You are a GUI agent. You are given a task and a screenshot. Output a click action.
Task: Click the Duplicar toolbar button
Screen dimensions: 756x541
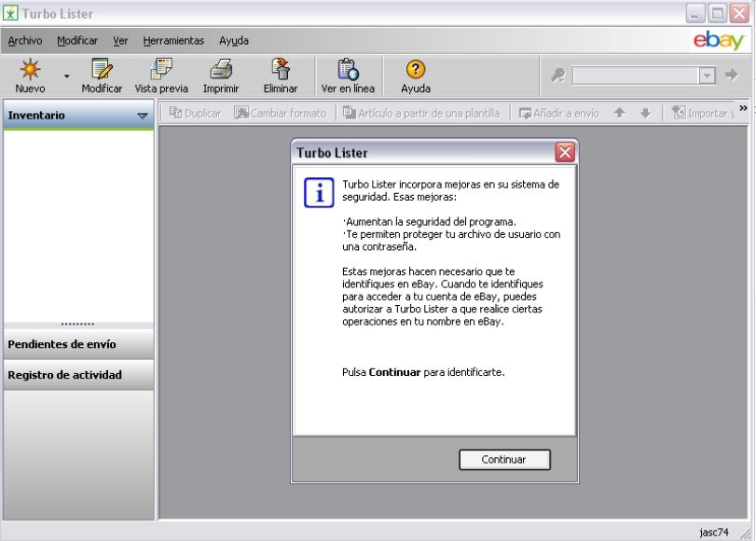[195, 114]
